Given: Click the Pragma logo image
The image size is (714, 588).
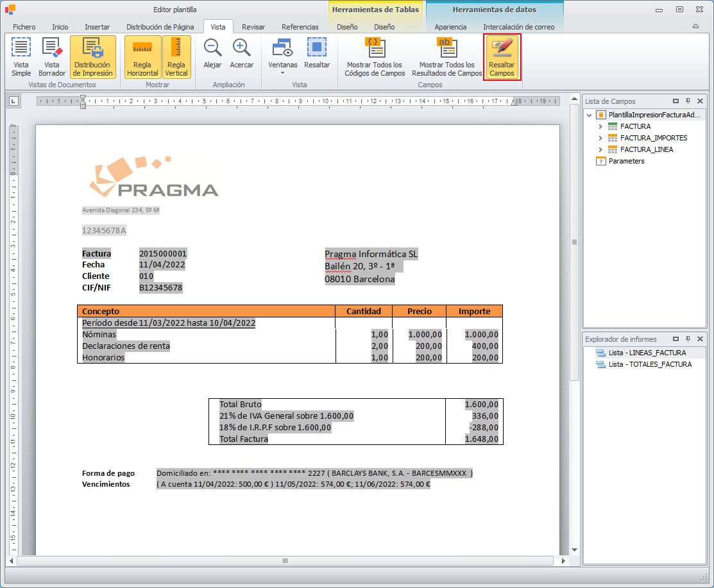Looking at the screenshot, I should pos(153,176).
